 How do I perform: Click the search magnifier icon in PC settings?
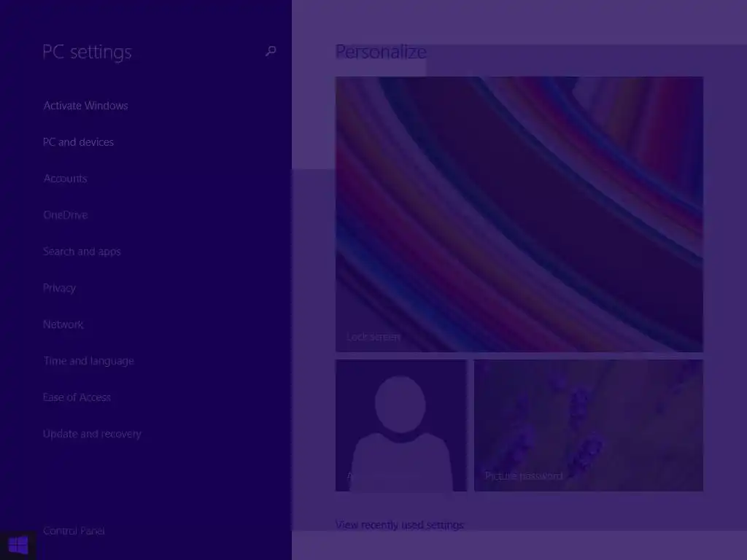point(271,51)
